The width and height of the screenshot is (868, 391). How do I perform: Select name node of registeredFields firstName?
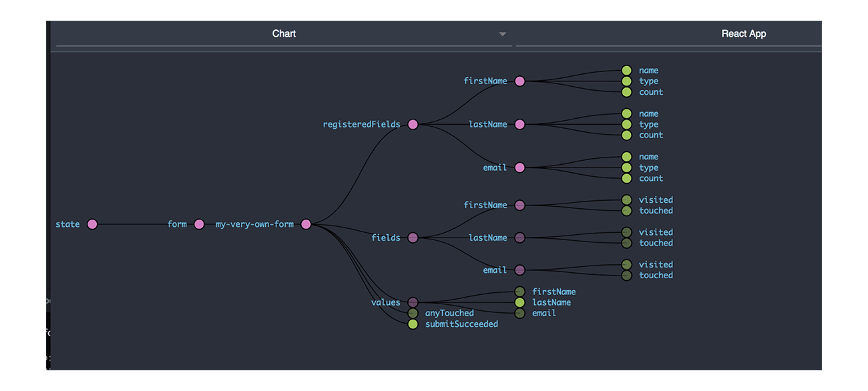[x=626, y=70]
